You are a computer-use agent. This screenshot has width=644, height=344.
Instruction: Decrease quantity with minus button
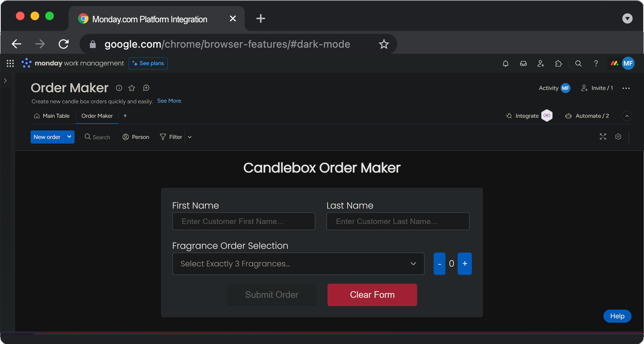(x=439, y=264)
